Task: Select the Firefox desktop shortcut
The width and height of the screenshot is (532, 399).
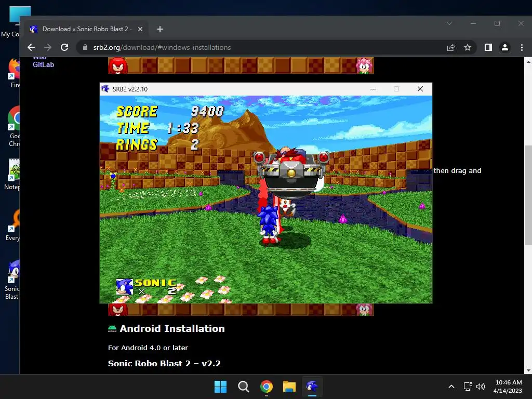Action: pos(14,73)
